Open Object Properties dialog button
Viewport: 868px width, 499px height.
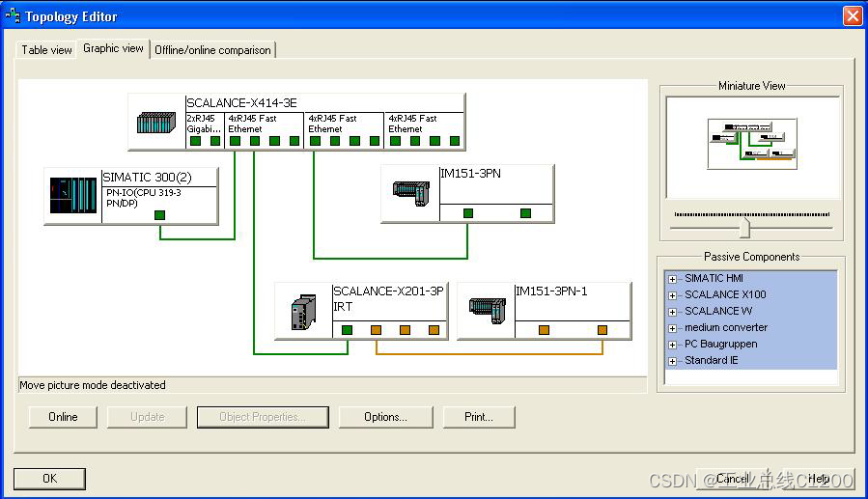[x=263, y=417]
